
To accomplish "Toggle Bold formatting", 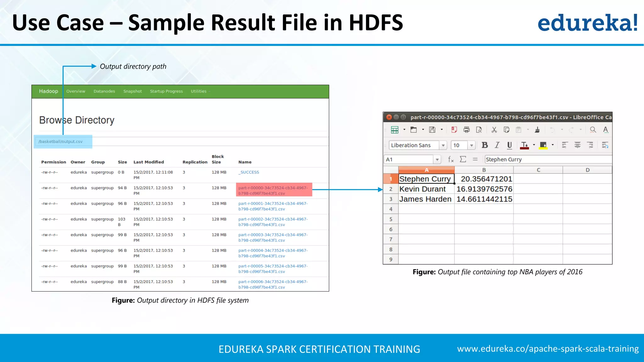I will click(485, 145).
